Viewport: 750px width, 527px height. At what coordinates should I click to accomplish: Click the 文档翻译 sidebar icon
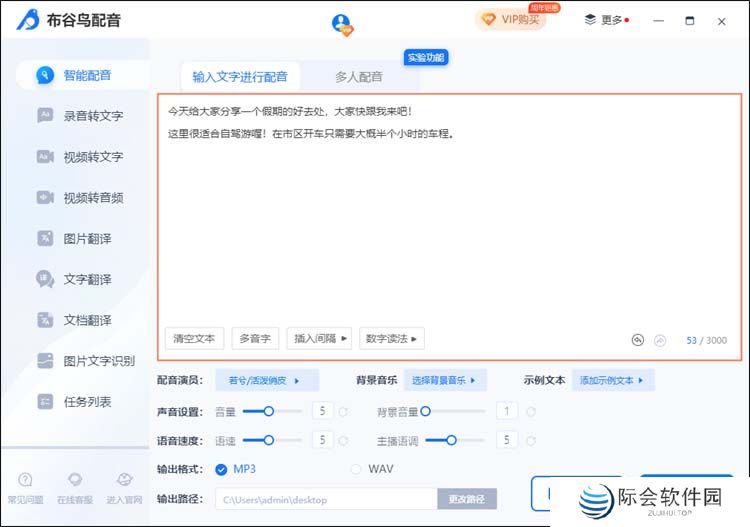[x=45, y=320]
